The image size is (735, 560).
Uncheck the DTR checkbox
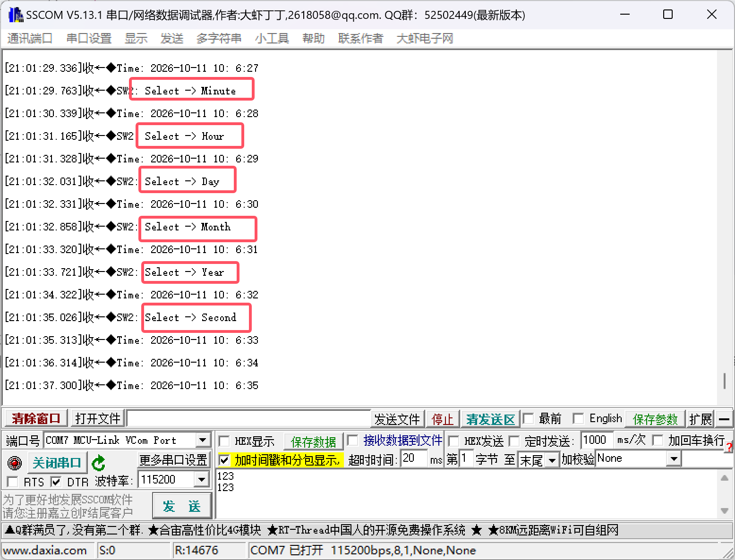click(x=56, y=482)
